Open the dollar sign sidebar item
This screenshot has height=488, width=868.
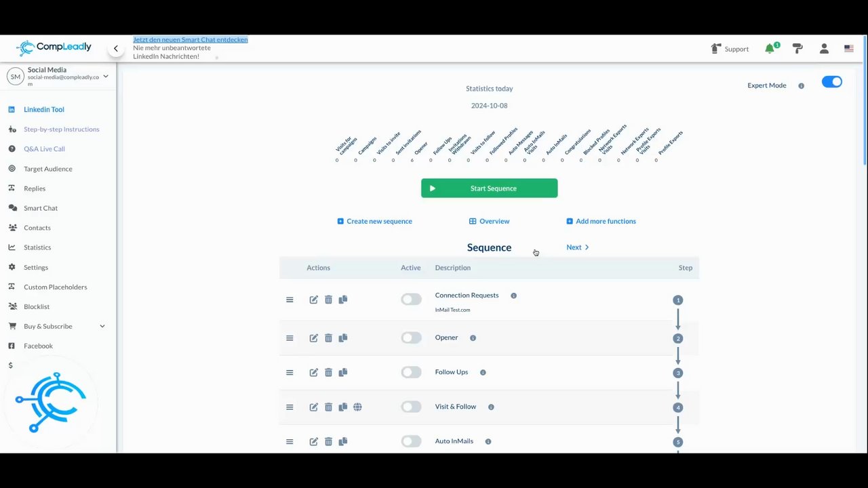10,365
